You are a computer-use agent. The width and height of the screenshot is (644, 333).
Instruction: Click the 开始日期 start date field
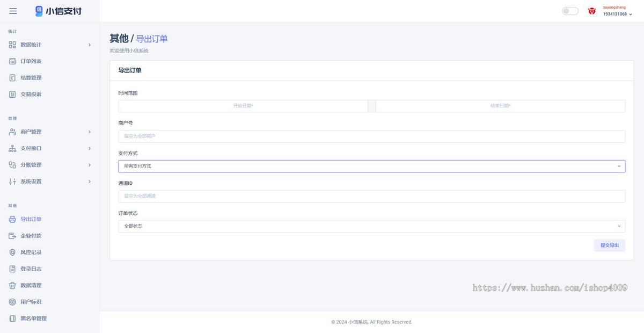(243, 106)
